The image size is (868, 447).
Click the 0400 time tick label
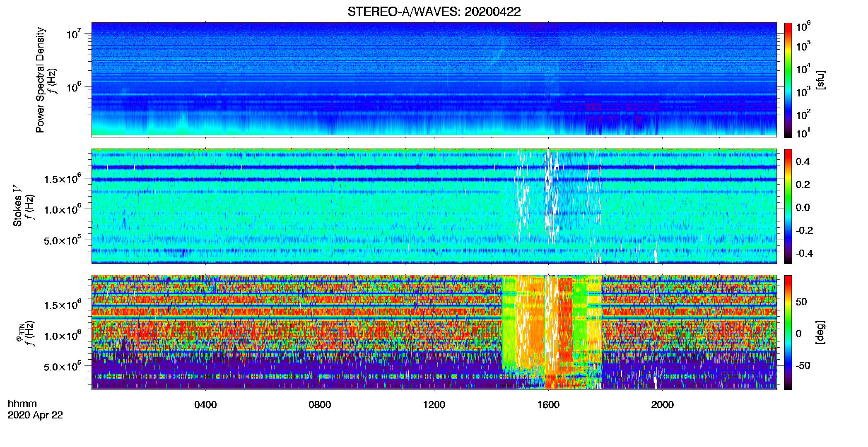coord(205,405)
